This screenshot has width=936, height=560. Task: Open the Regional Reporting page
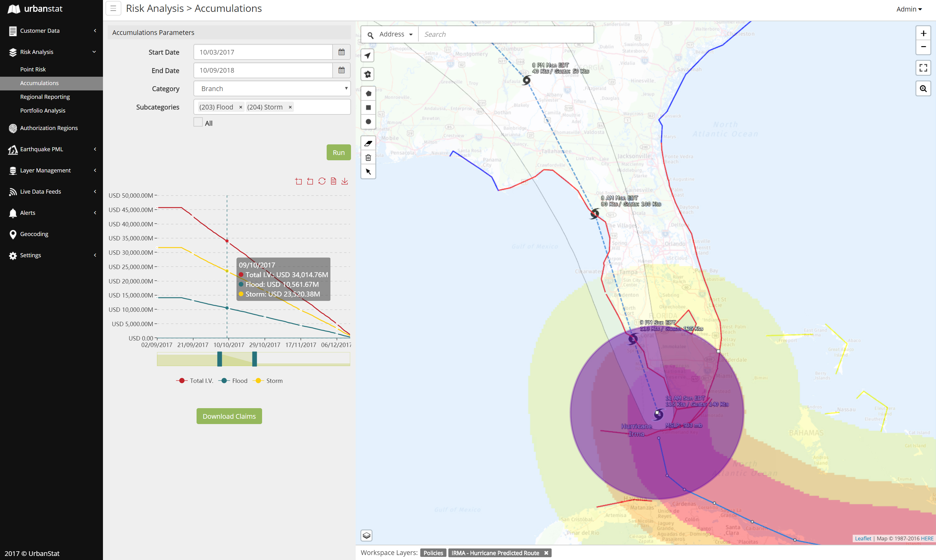pyautogui.click(x=45, y=97)
